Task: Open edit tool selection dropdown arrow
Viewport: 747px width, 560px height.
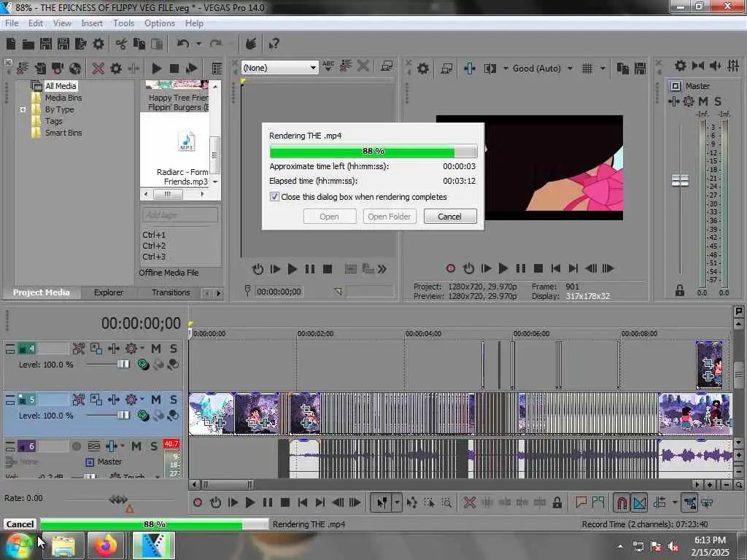Action: pos(398,502)
